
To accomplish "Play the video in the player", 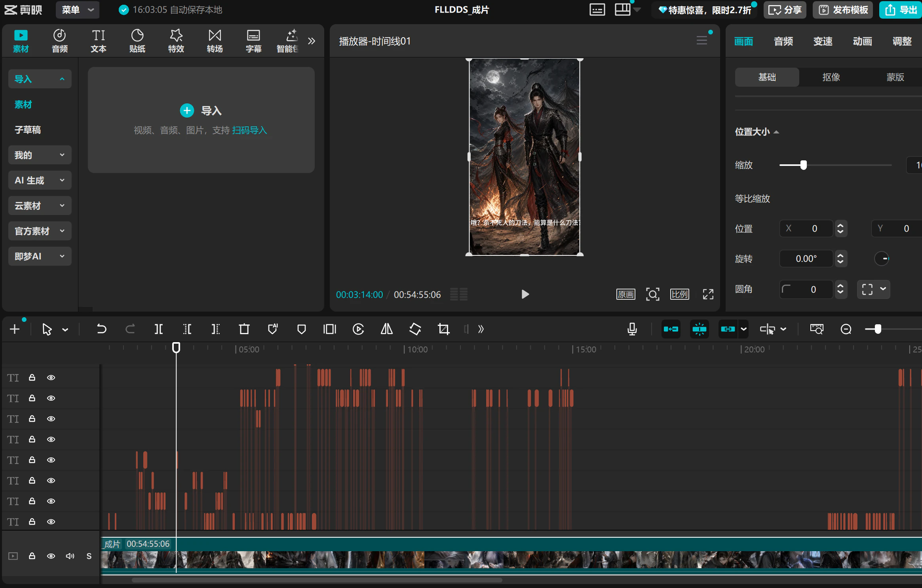I will point(525,294).
